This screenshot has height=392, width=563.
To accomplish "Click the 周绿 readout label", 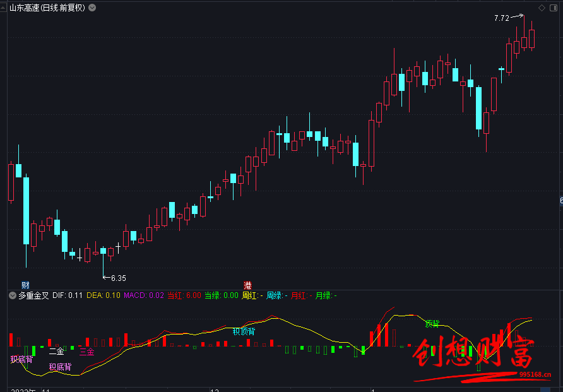I will pos(277,296).
